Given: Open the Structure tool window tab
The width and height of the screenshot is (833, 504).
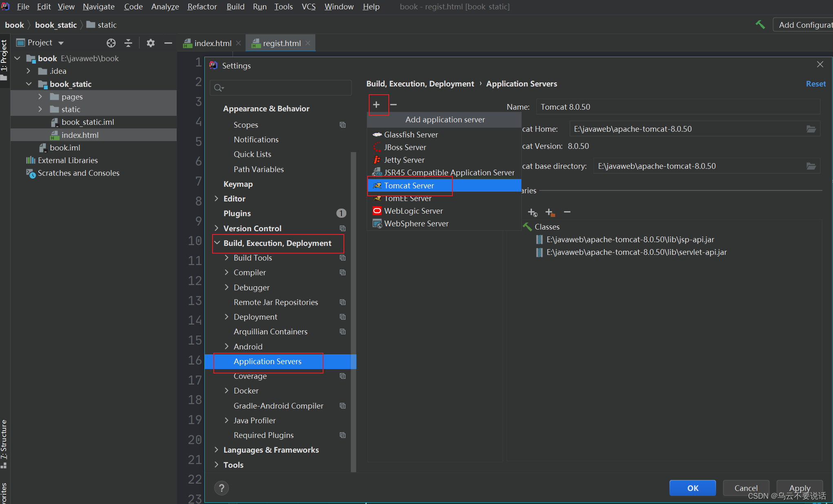Looking at the screenshot, I should tap(4, 444).
